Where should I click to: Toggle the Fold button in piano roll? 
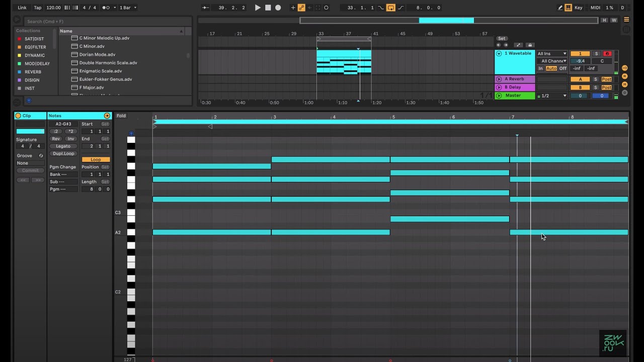pyautogui.click(x=121, y=116)
